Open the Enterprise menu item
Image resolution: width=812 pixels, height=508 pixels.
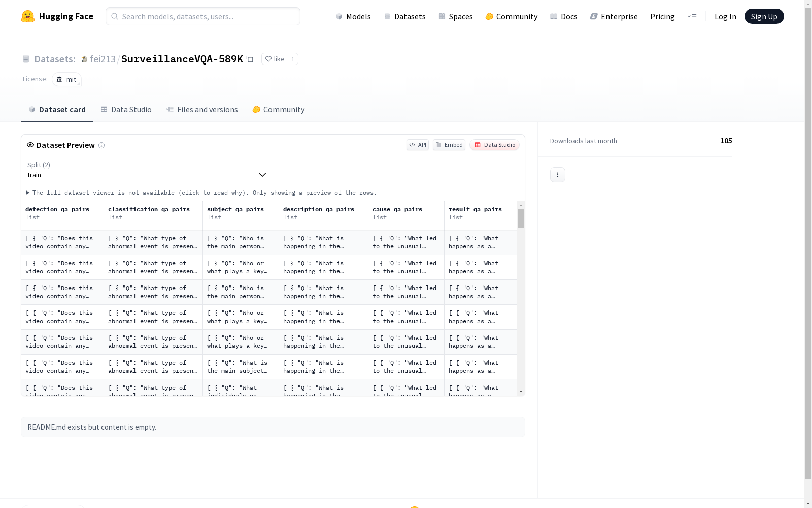click(614, 16)
